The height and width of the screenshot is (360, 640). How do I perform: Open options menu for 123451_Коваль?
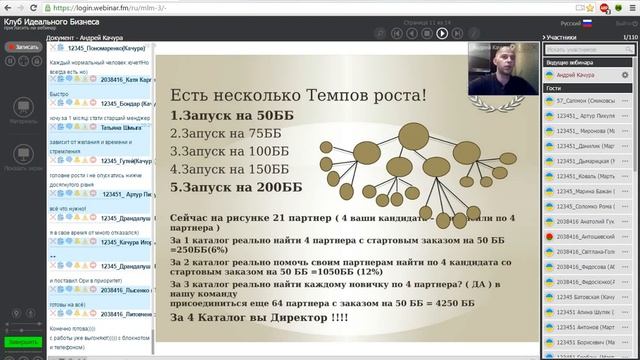click(x=625, y=176)
